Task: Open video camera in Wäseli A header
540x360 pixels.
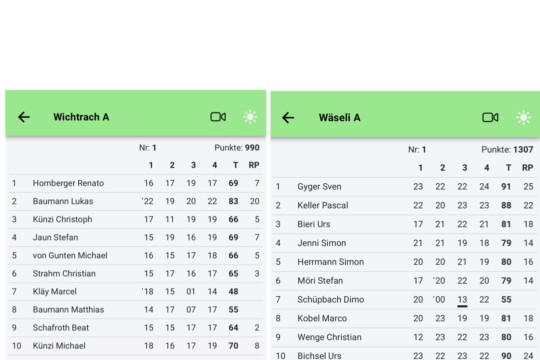Action: 490,117
